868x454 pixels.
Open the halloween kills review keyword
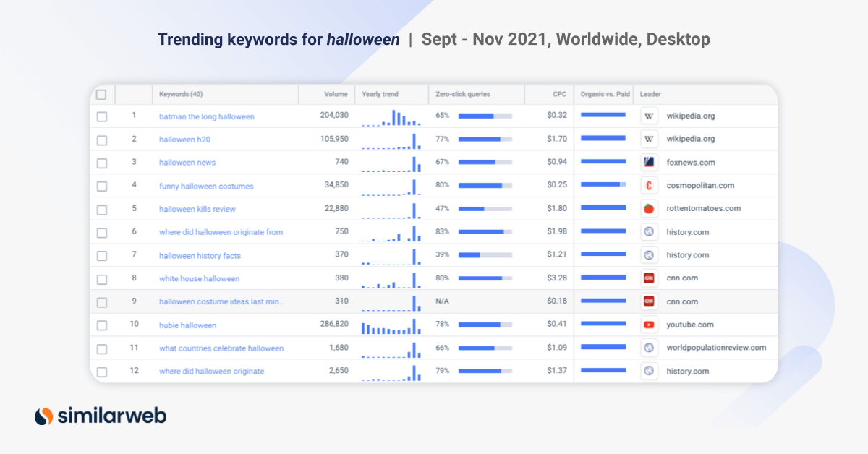197,209
